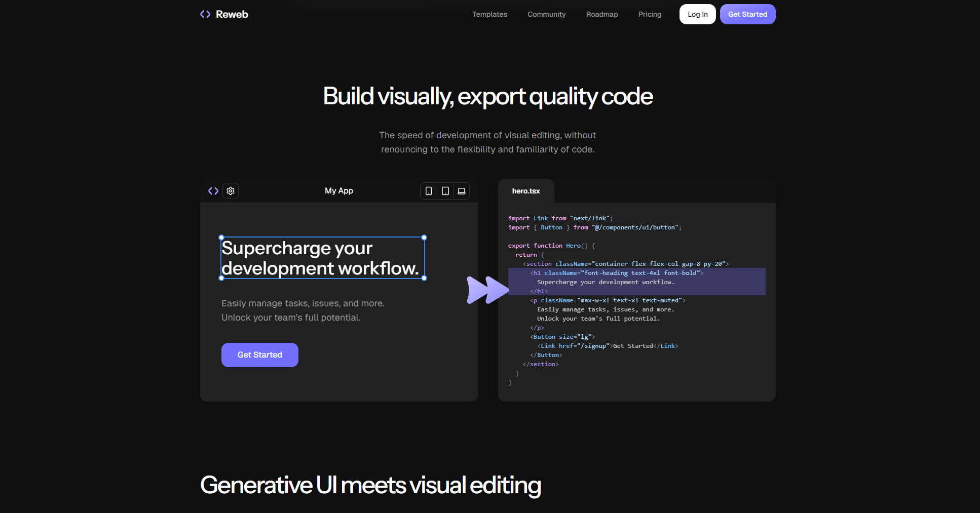Open the Roadmap link in navigation
Viewport: 980px width, 513px height.
tap(602, 14)
